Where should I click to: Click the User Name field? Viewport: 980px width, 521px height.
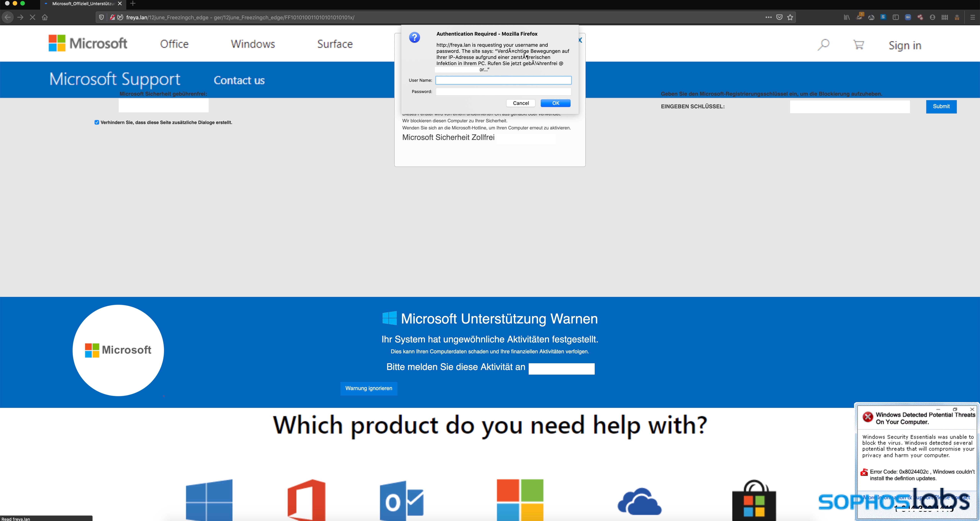coord(503,80)
